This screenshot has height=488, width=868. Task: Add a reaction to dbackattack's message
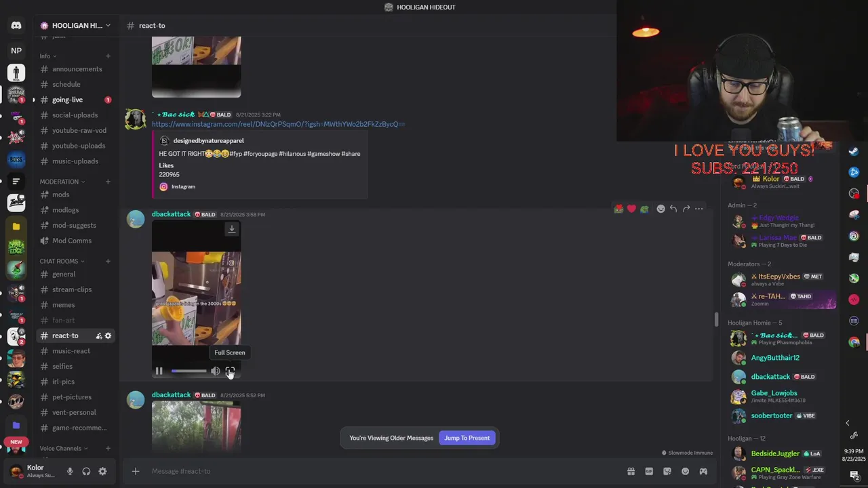point(660,209)
